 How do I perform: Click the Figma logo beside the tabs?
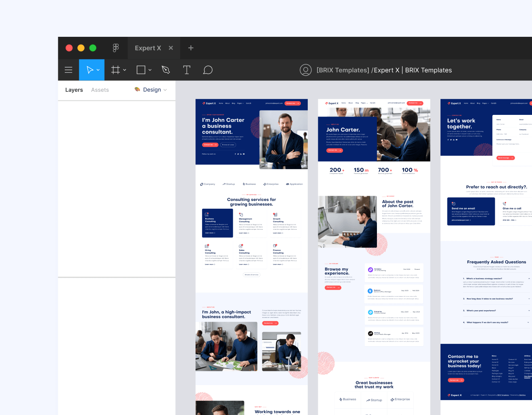point(116,48)
